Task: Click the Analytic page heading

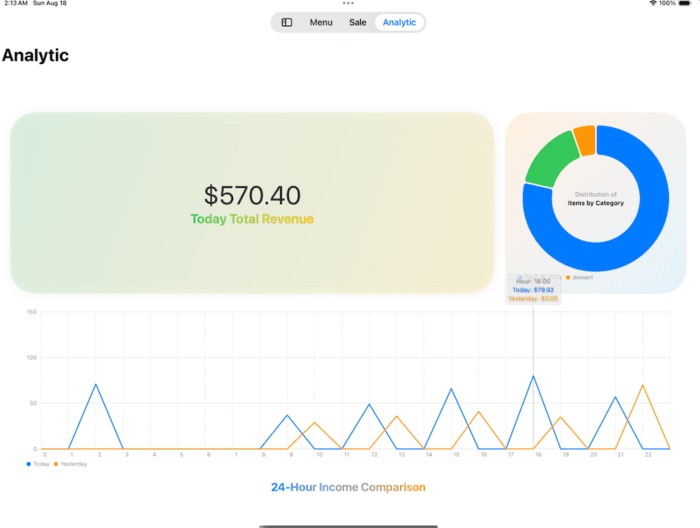Action: 35,55
